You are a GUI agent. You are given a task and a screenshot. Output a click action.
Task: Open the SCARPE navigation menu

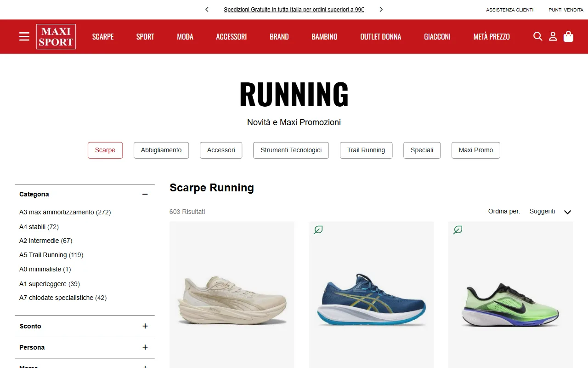pos(103,37)
